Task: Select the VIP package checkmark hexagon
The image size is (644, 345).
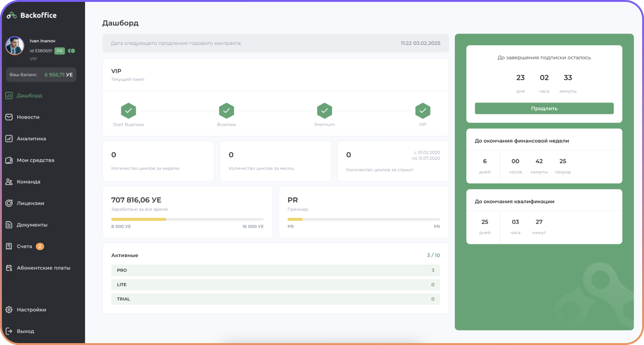Action: tap(422, 111)
